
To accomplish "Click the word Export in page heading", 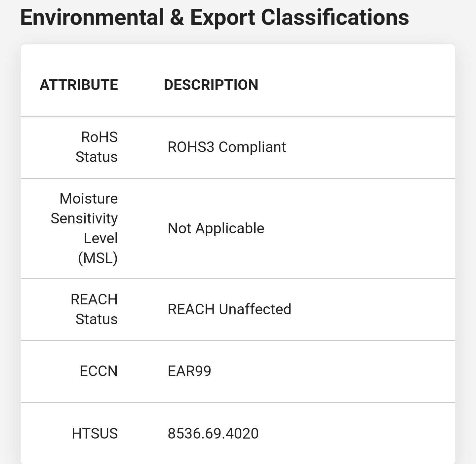I will coord(222,18).
